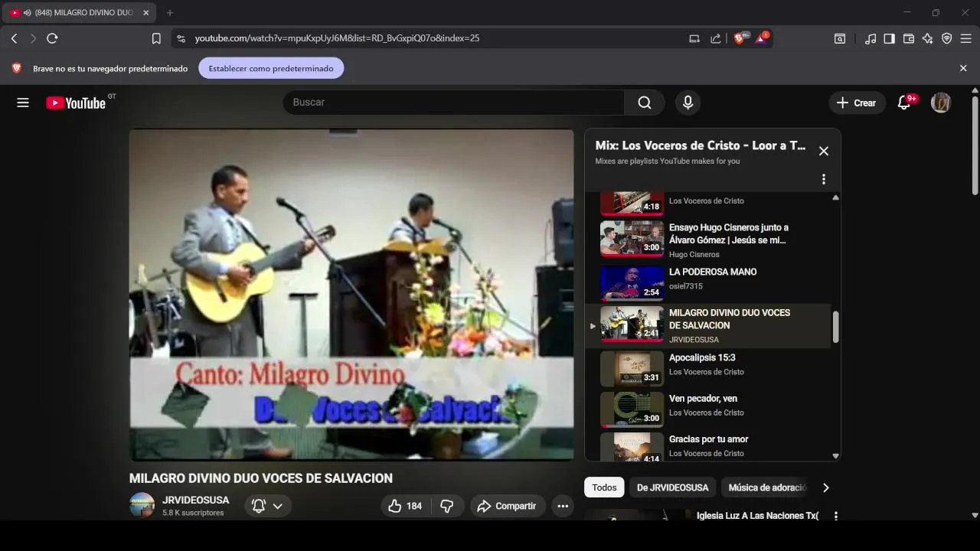Viewport: 980px width, 551px height.
Task: Close the MILAGRO DIVINO browser tab
Action: tap(146, 12)
